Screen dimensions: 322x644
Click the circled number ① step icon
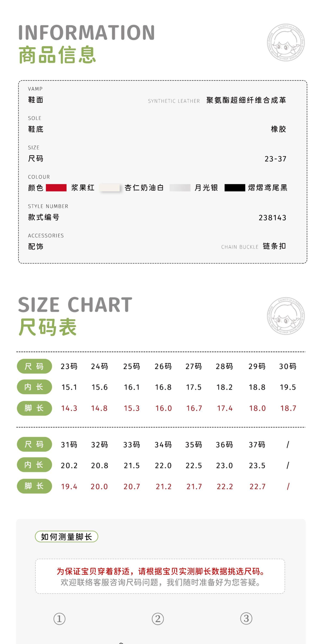point(59,619)
